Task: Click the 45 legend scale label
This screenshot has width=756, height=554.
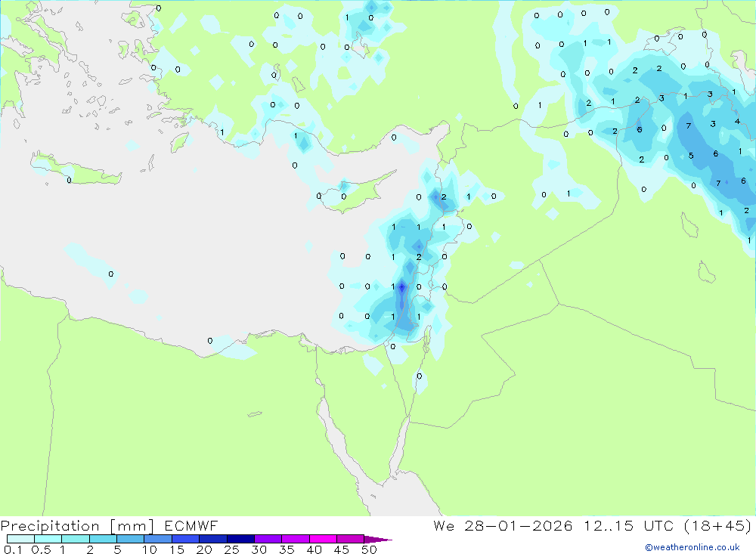Action: pyautogui.click(x=342, y=549)
